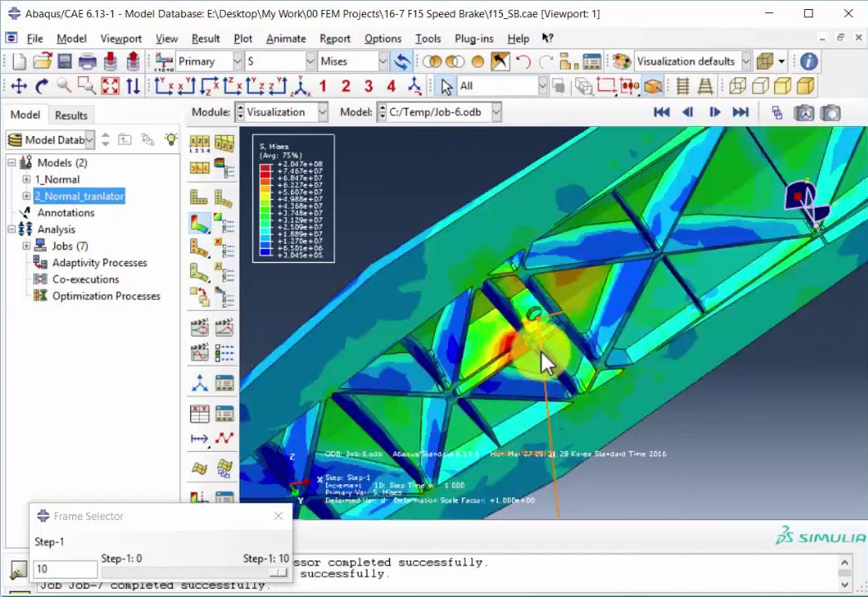This screenshot has height=597, width=868.
Task: Select the 2_Normal_tranlator model
Action: (x=79, y=196)
